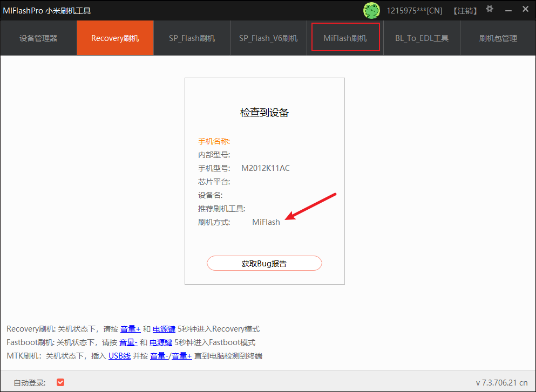Click the phone model value M2012K11AC
The image size is (536, 392).
[266, 168]
